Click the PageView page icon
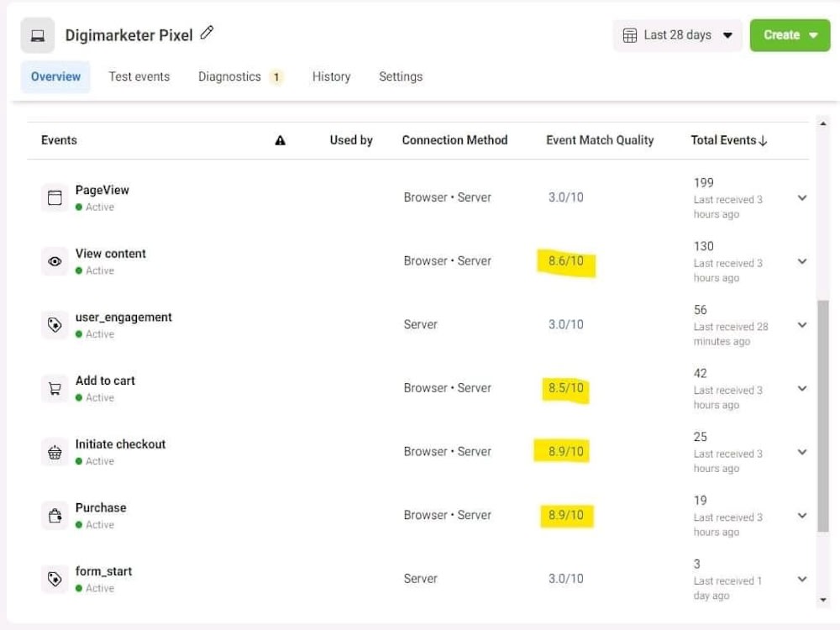840x630 pixels. coord(55,197)
